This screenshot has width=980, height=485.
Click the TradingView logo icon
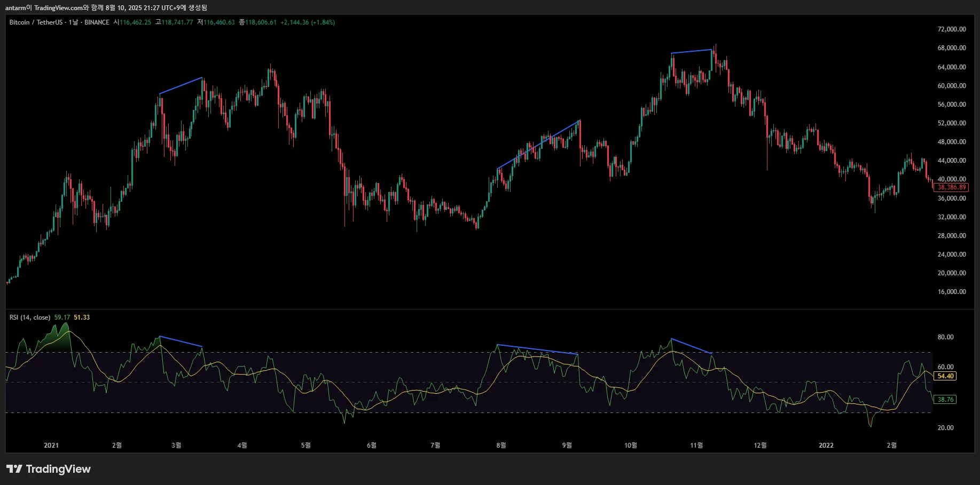point(14,469)
